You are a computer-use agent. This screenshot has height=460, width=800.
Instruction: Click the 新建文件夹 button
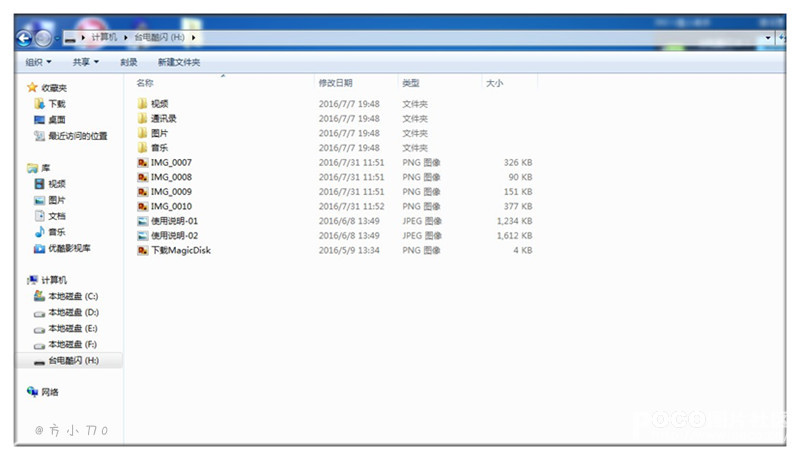click(178, 62)
